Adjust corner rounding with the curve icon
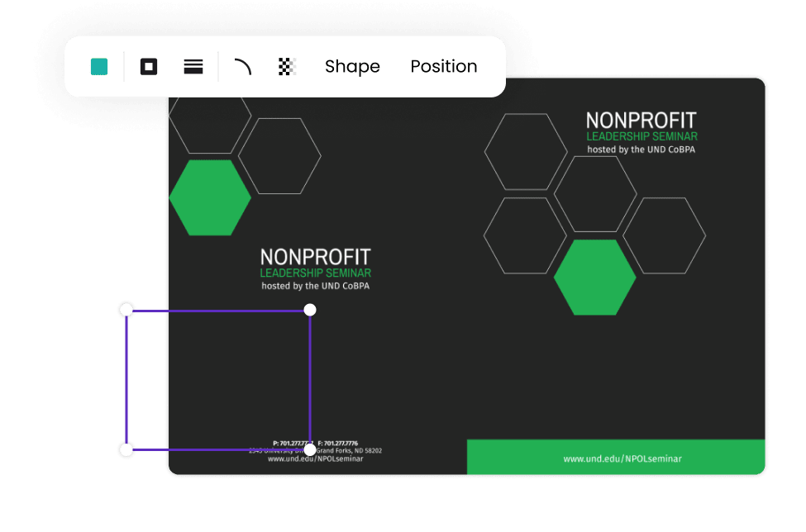Viewport: 806px width, 532px height. pos(243,67)
